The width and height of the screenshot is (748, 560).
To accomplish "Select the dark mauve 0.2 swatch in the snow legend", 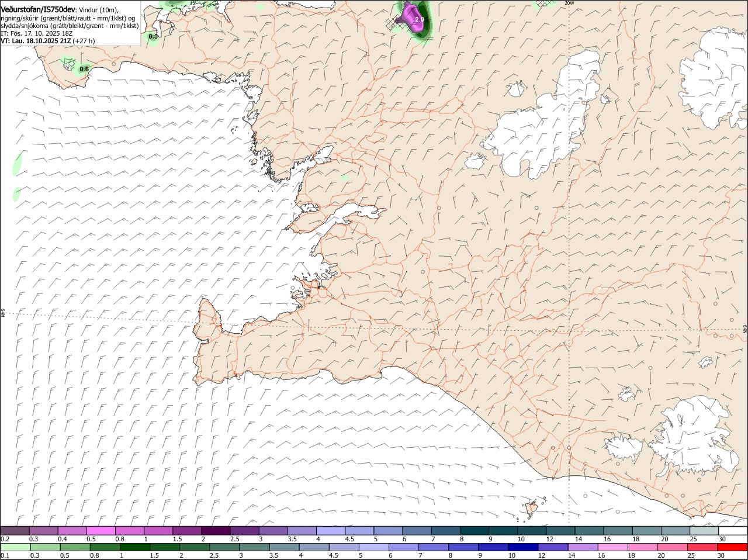I will [x=15, y=531].
